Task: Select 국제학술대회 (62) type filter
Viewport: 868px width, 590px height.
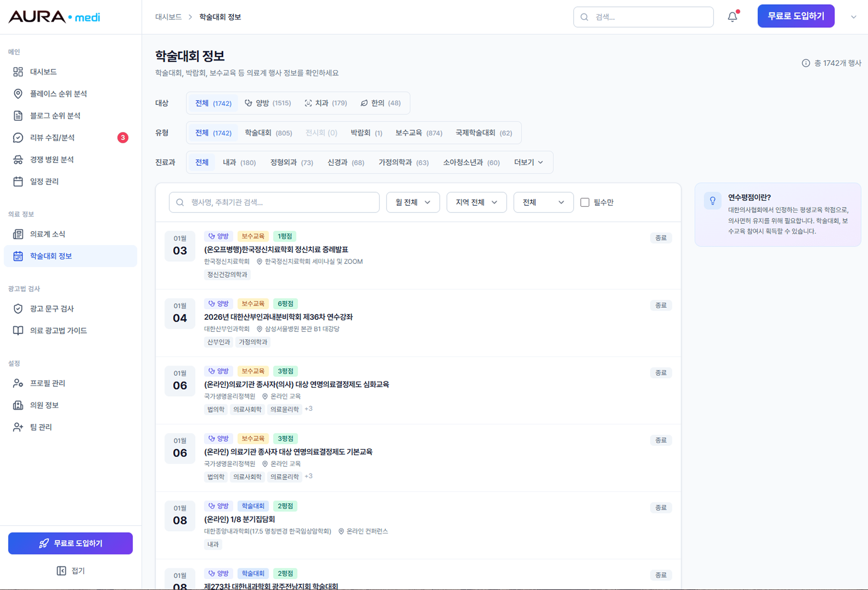Action: coord(484,133)
